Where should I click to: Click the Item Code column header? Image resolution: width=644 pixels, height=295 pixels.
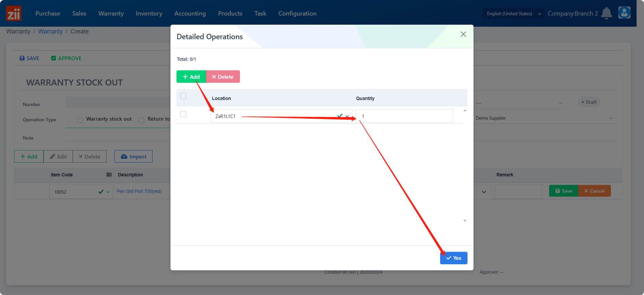pos(62,175)
